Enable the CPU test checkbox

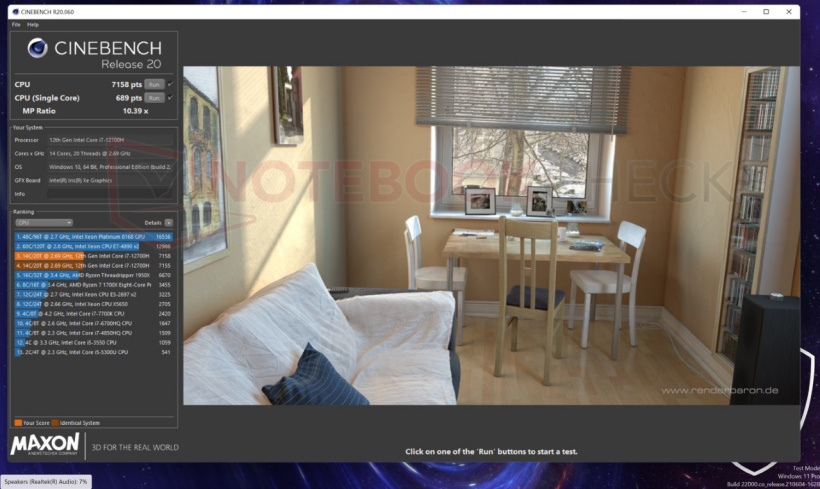click(170, 84)
